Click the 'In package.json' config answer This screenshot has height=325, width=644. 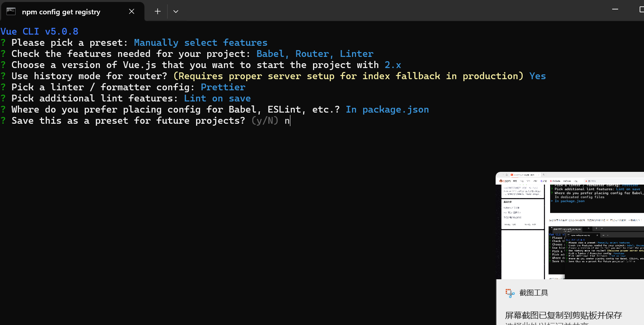pyautogui.click(x=387, y=109)
